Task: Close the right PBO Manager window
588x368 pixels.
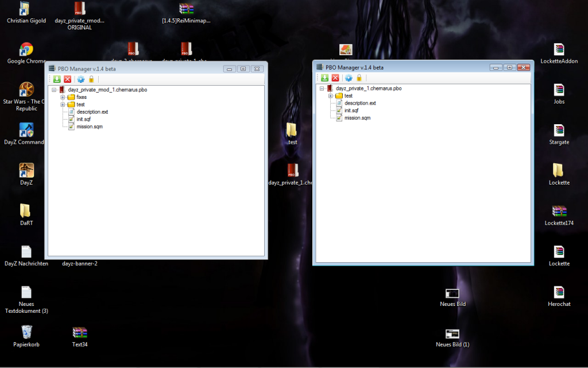Action: click(524, 67)
